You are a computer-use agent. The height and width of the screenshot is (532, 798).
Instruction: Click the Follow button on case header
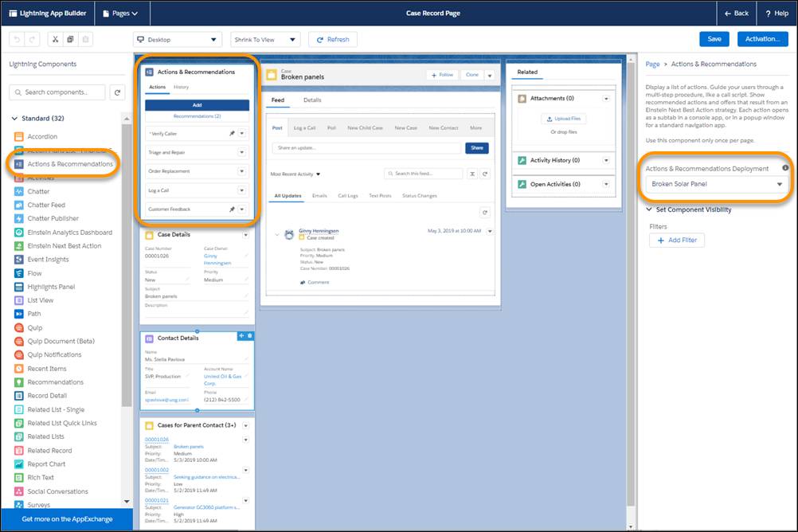(x=442, y=75)
